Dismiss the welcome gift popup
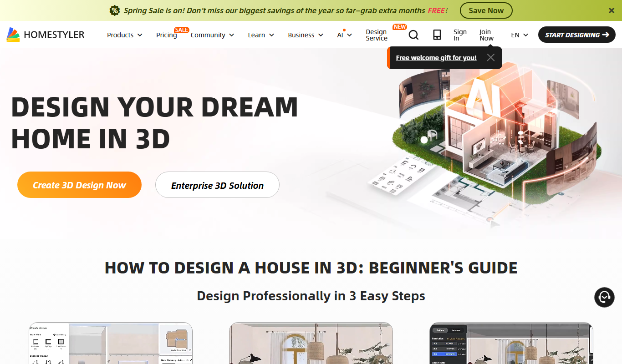This screenshot has width=622, height=364. pos(490,57)
